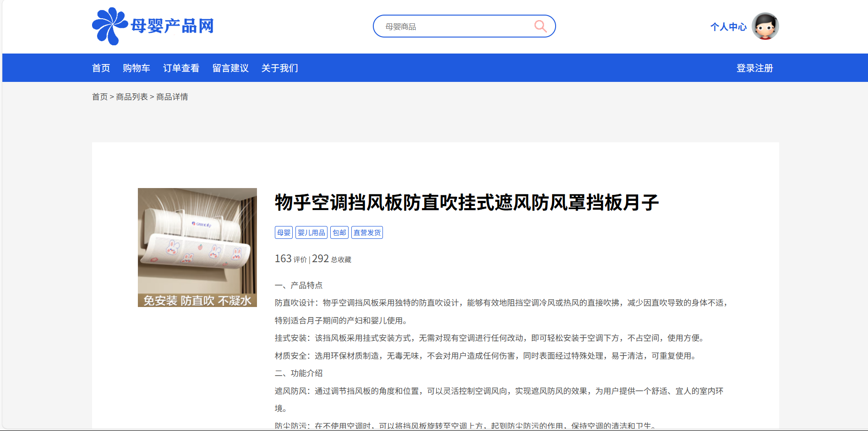Open the 关于我们 about page

[x=279, y=68]
